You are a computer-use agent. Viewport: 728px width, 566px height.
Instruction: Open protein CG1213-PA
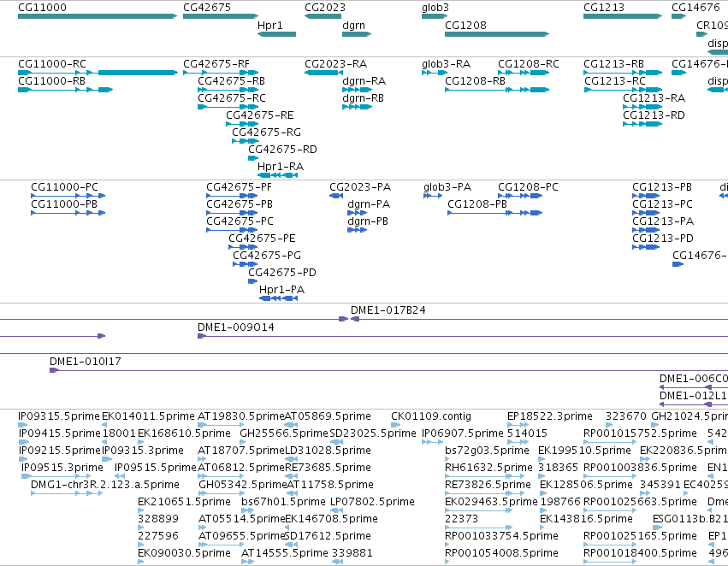663,221
